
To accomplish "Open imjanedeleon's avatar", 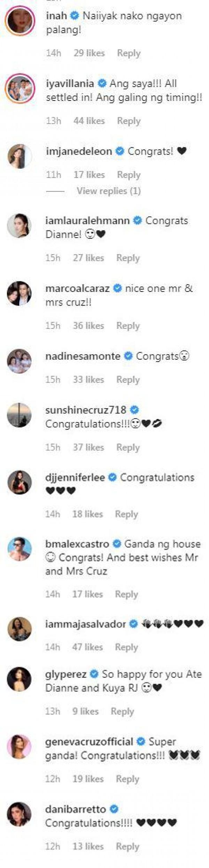I will (20, 156).
